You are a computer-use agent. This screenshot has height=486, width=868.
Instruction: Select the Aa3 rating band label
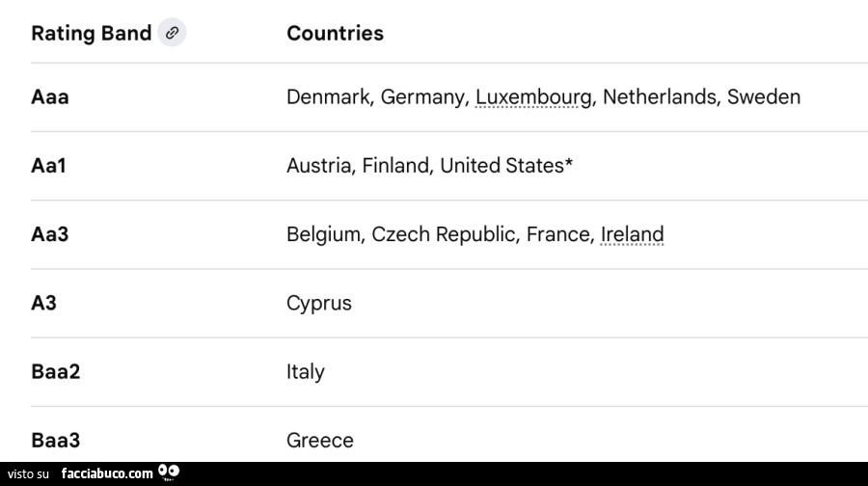[x=50, y=234]
